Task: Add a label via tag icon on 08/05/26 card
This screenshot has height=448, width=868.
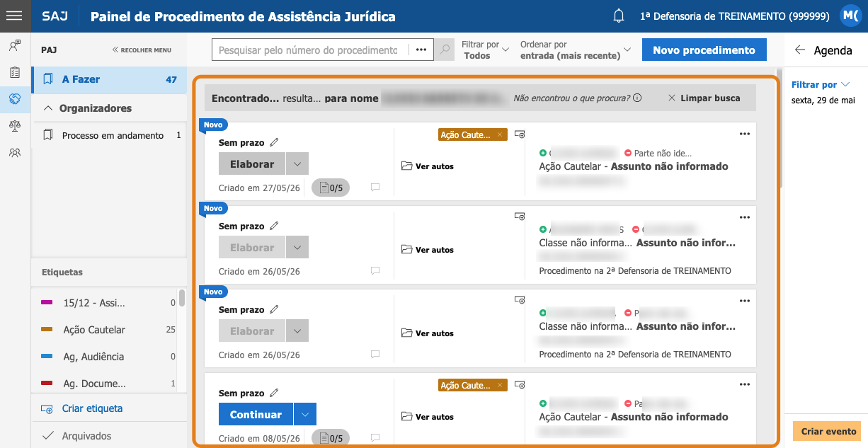Action: (x=520, y=384)
